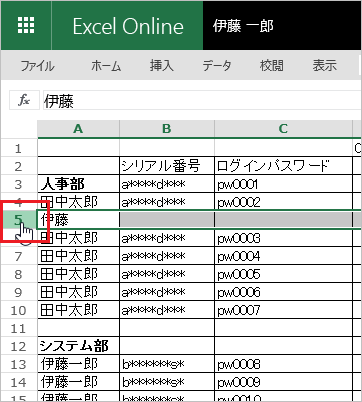Viewport: 362px width, 402px height.
Task: Click the Excel Online title
Action: [x=128, y=26]
